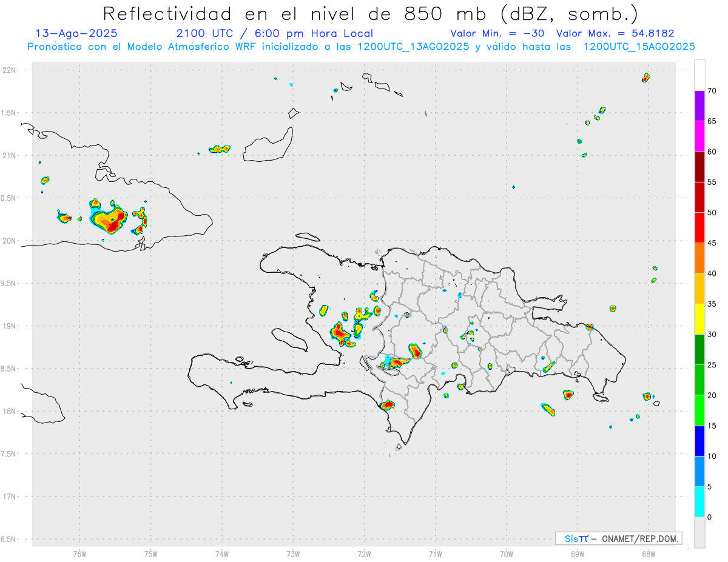728x562 pixels.
Task: Click the '19N' latitude label
Action: click(x=9, y=326)
